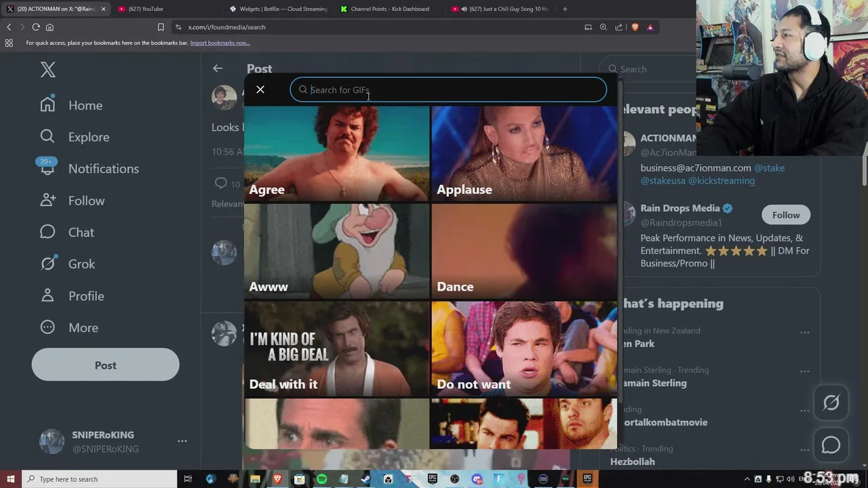
Task: Follow Rain Drops Media
Action: pyautogui.click(x=786, y=215)
